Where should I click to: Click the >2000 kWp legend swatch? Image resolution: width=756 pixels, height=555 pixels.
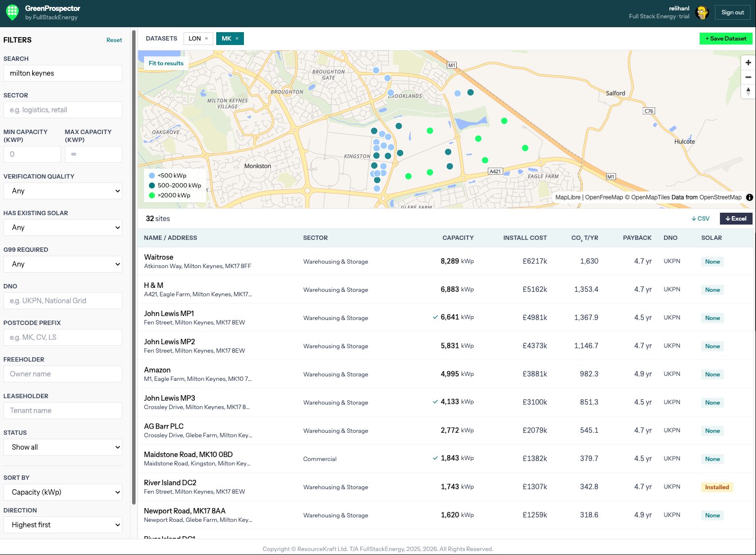click(152, 195)
